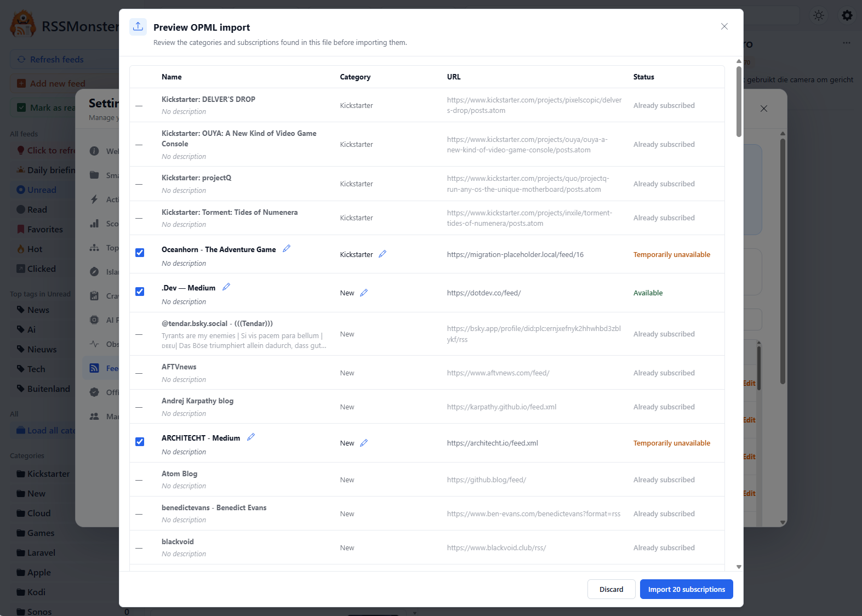
Task: Open the Kodi category
Action: [36, 592]
